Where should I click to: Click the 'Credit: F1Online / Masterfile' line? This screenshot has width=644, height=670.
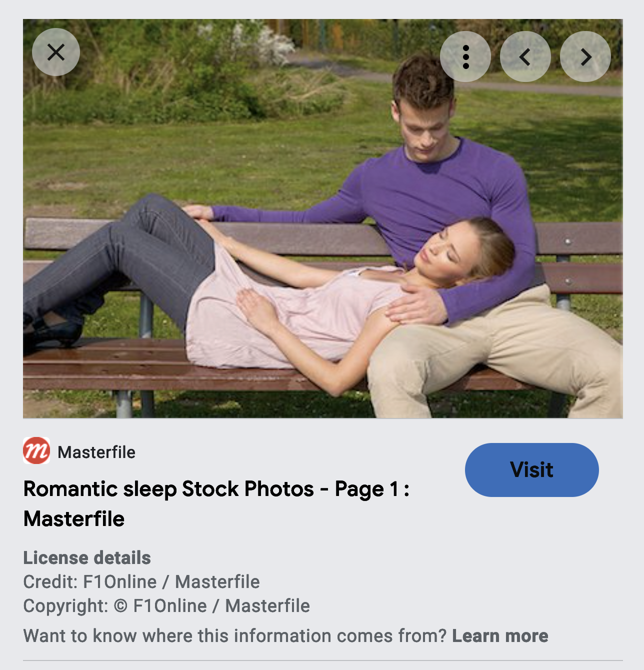(x=141, y=581)
